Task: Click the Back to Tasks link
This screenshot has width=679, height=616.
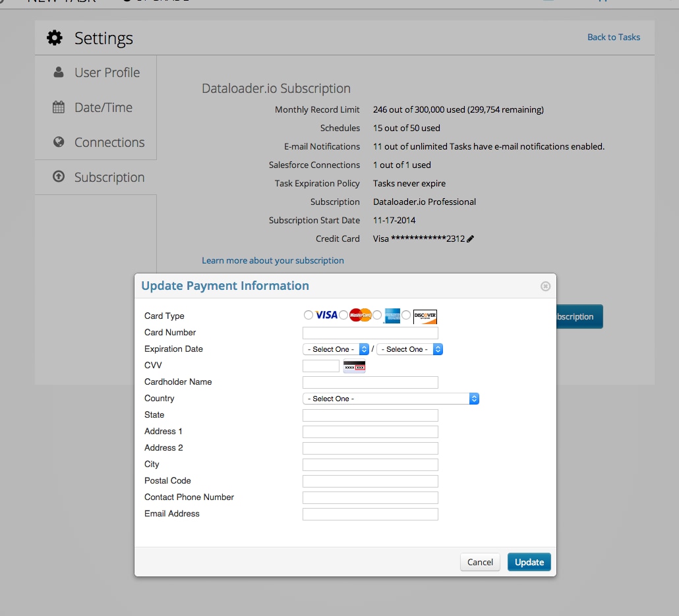Action: [x=614, y=38]
